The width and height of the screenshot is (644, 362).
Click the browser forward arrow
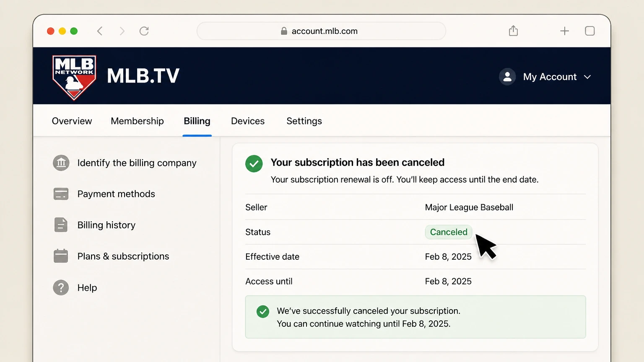[x=122, y=31]
